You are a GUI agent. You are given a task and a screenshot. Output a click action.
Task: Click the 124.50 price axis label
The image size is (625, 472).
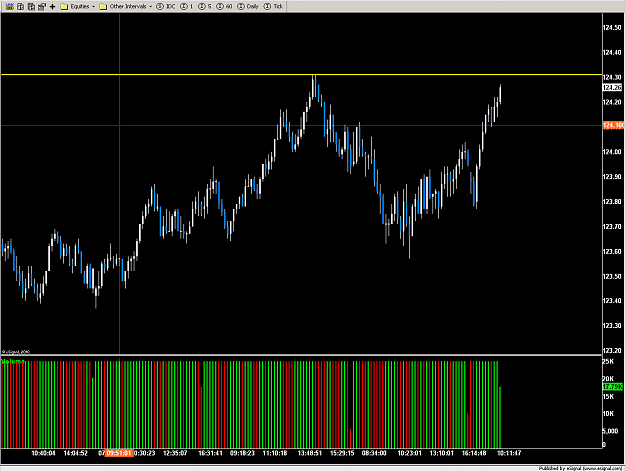tap(612, 28)
